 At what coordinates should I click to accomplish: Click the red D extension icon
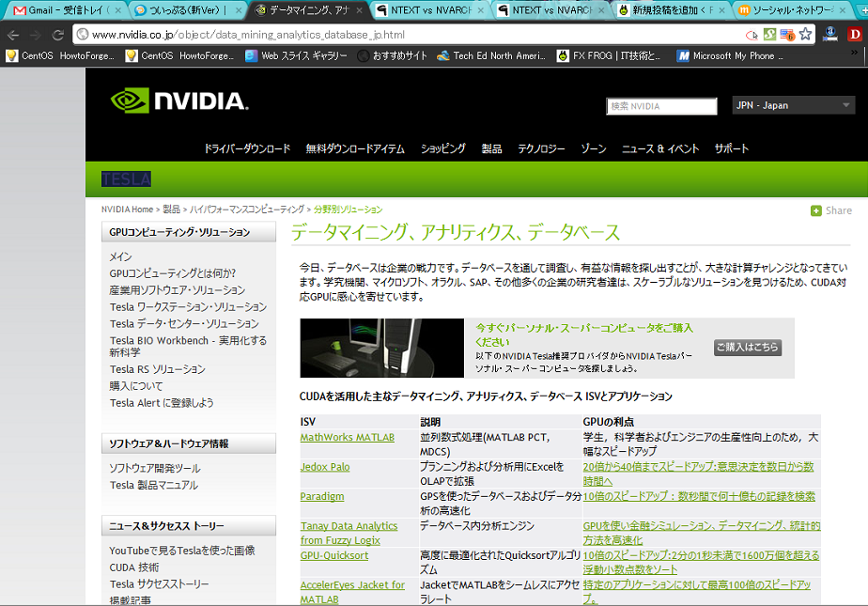[855, 34]
